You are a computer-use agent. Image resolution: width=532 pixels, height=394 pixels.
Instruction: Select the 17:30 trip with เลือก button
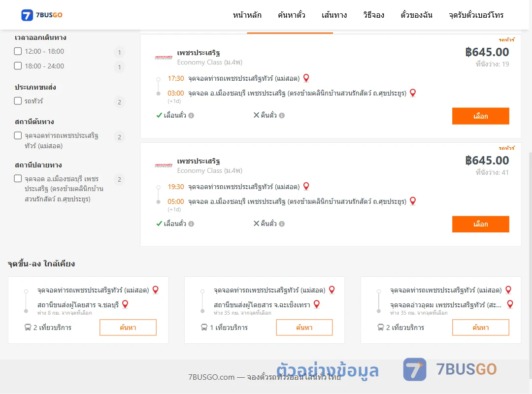pos(480,116)
